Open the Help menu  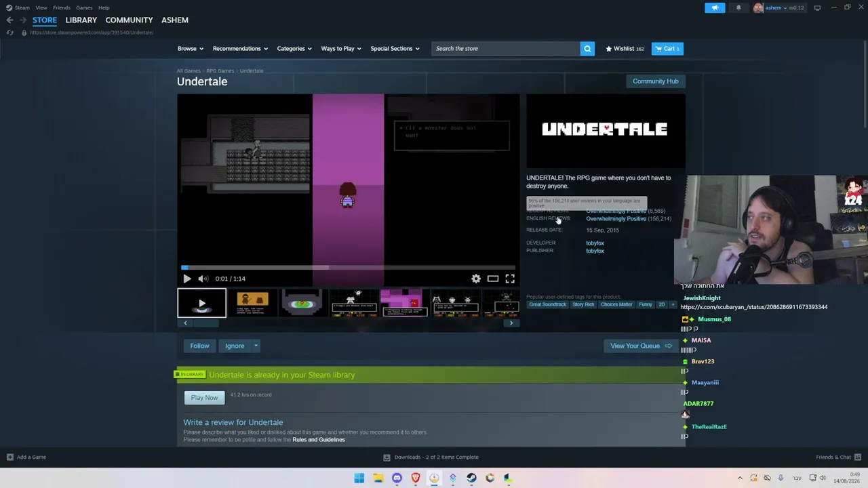[x=104, y=7]
